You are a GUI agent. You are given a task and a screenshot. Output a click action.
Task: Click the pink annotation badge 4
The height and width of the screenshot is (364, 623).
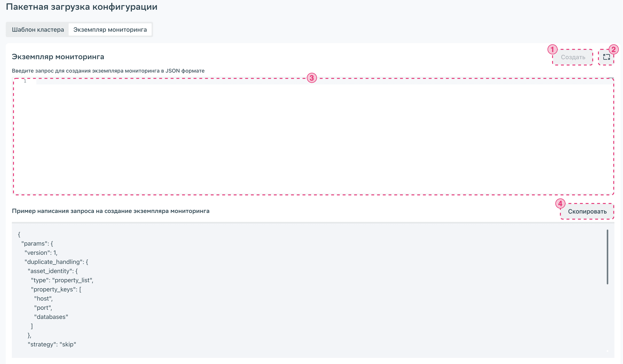(x=560, y=204)
